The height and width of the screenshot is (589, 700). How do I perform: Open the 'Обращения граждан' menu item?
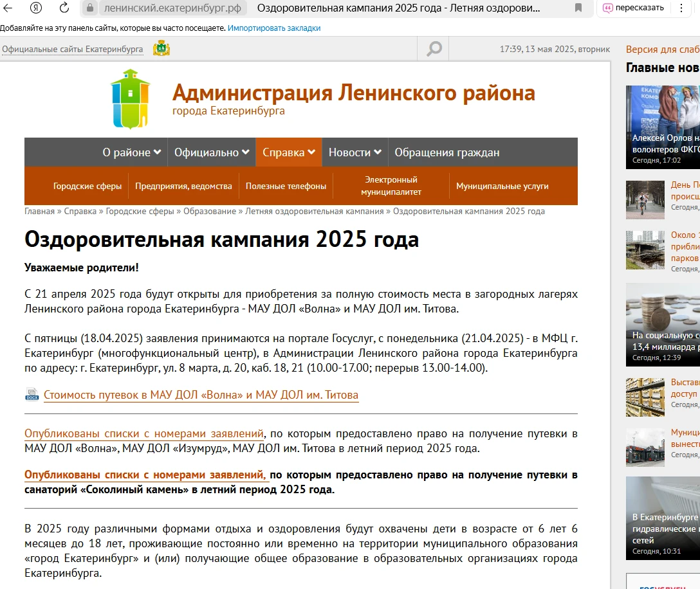[447, 152]
